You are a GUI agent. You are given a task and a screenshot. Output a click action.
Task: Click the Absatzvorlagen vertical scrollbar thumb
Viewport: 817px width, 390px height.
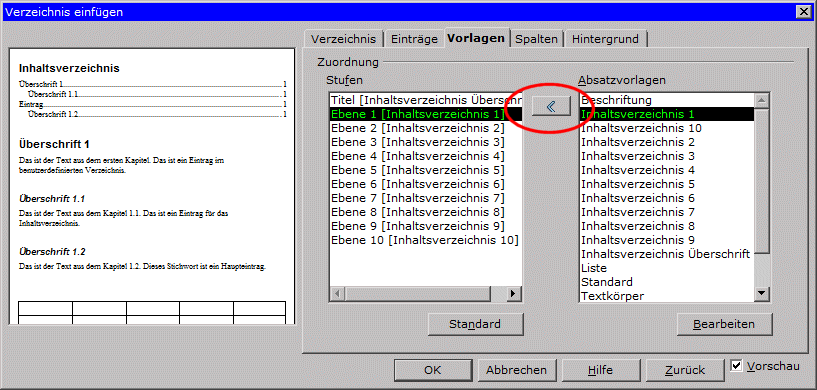point(762,180)
